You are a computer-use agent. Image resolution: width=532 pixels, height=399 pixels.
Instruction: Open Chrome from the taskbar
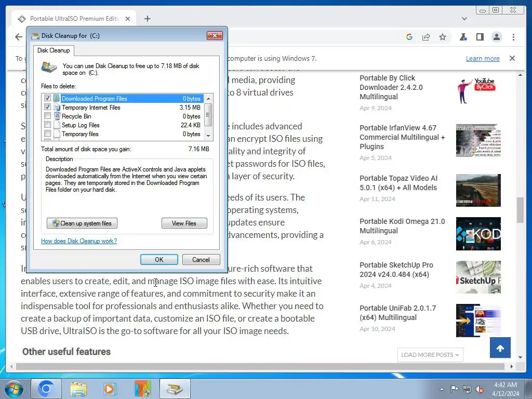click(x=46, y=389)
